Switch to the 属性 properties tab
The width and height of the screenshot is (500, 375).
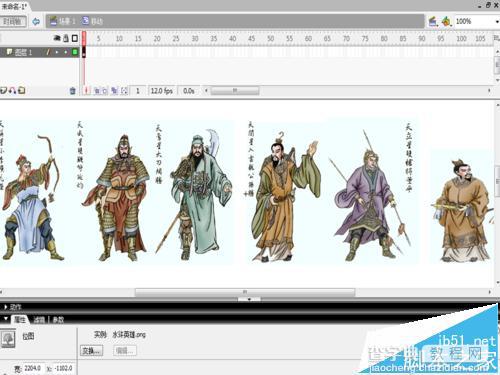[19, 320]
